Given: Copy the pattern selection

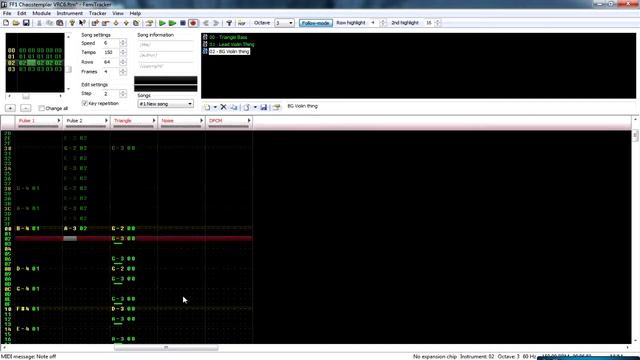Looking at the screenshot, I should point(49,23).
